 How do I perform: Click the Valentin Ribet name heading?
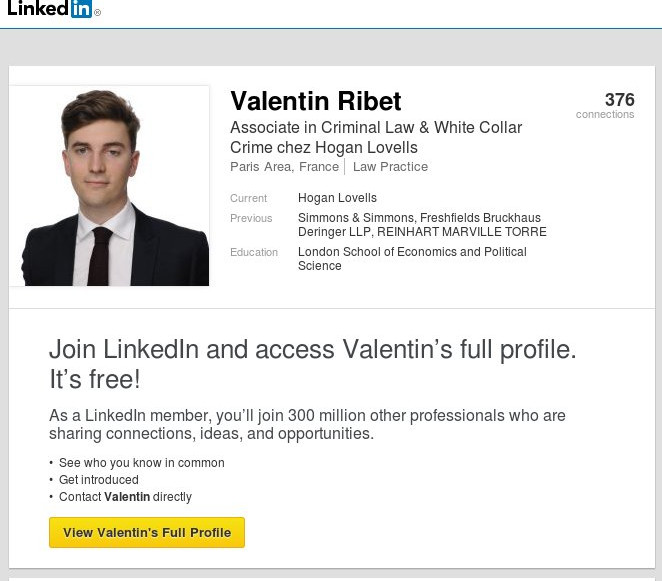pyautogui.click(x=315, y=101)
